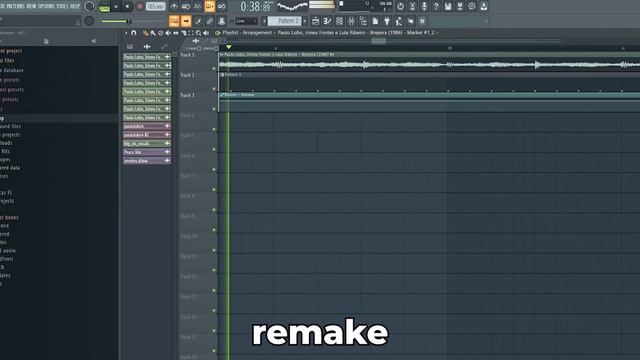Open the TOOLS menu
The width and height of the screenshot is (640, 360).
pos(62,6)
